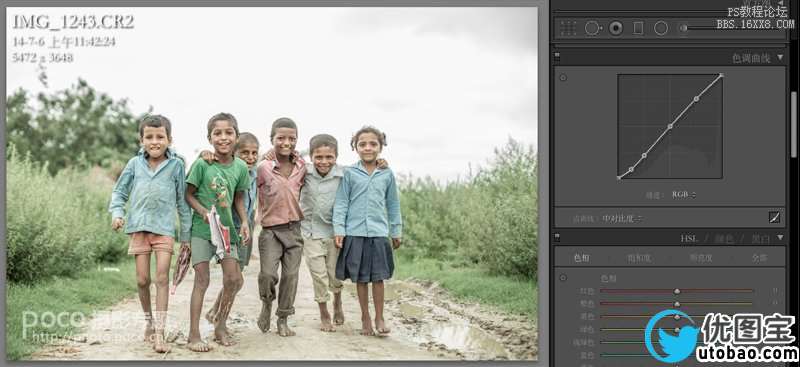The width and height of the screenshot is (800, 367).
Task: Enable the HSL hue targeted adjustment tool
Action: pyautogui.click(x=563, y=278)
